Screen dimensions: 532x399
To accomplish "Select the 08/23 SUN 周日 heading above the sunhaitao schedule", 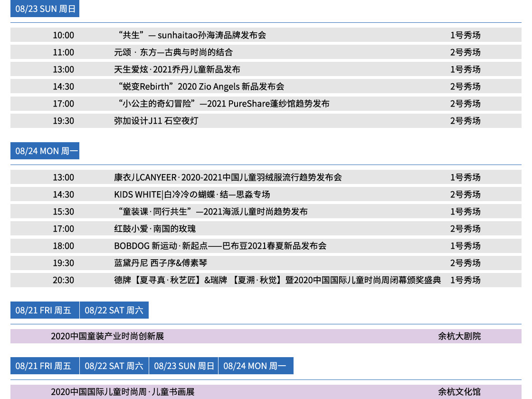I will 45,9.
